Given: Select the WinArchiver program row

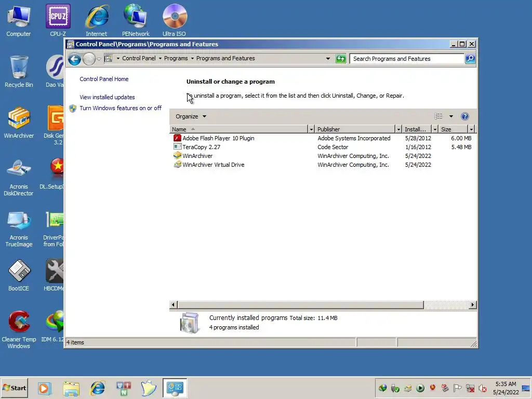Looking at the screenshot, I should [322, 156].
